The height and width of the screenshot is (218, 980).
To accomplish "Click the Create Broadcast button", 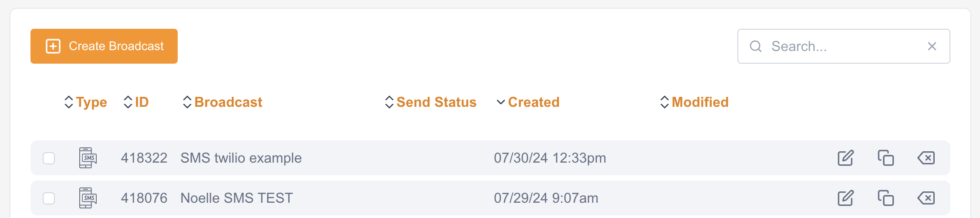I will tap(104, 46).
